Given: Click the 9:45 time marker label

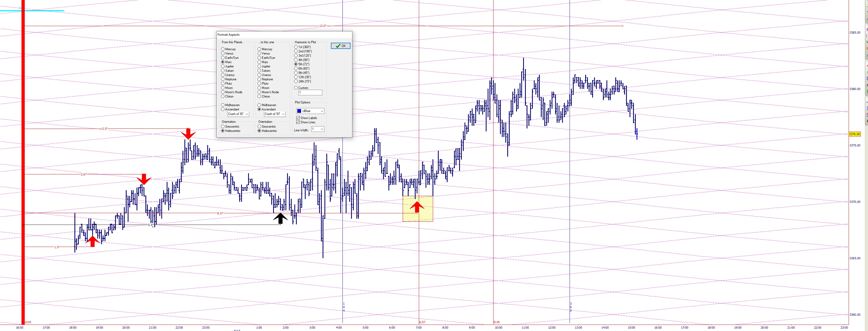Looking at the screenshot, I should click(x=496, y=322).
